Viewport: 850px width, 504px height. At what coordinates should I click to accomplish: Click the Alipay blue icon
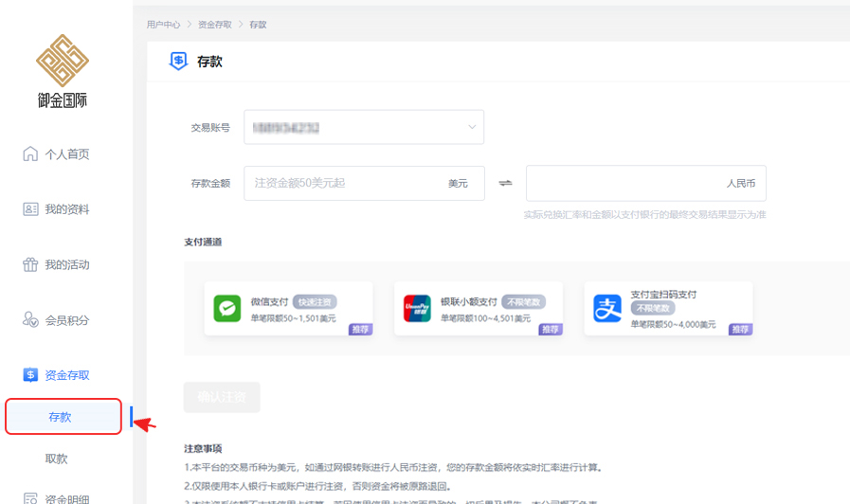coord(607,309)
